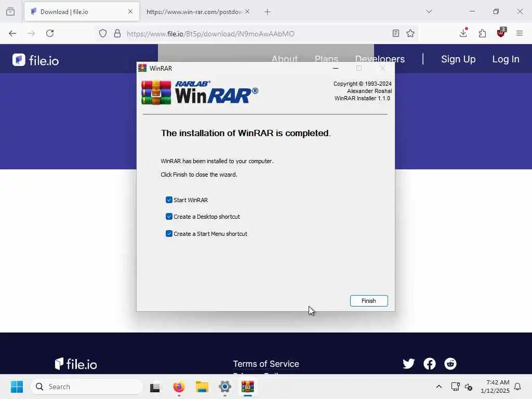Click footer file.io logo

76,364
